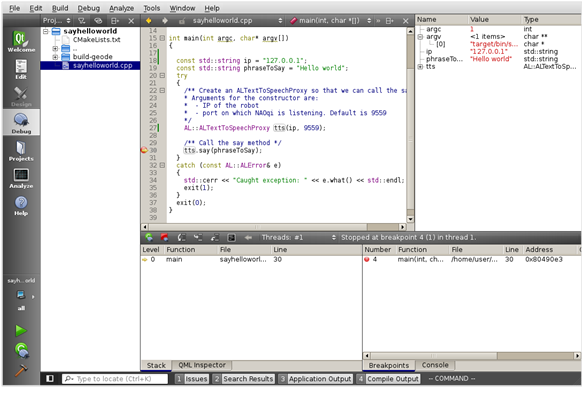582x395 pixels.
Task: Open the Debug menu
Action: 88,8
